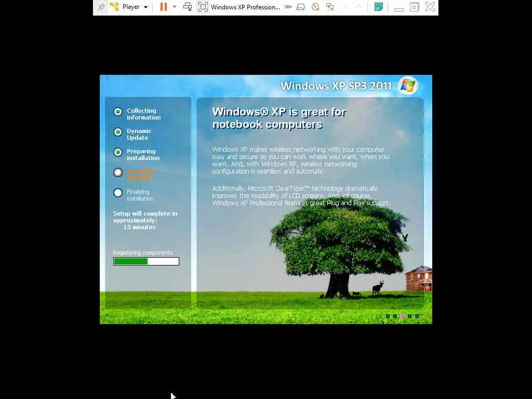
Task: Click 'Windows® XP is great for' heading
Action: click(x=279, y=112)
